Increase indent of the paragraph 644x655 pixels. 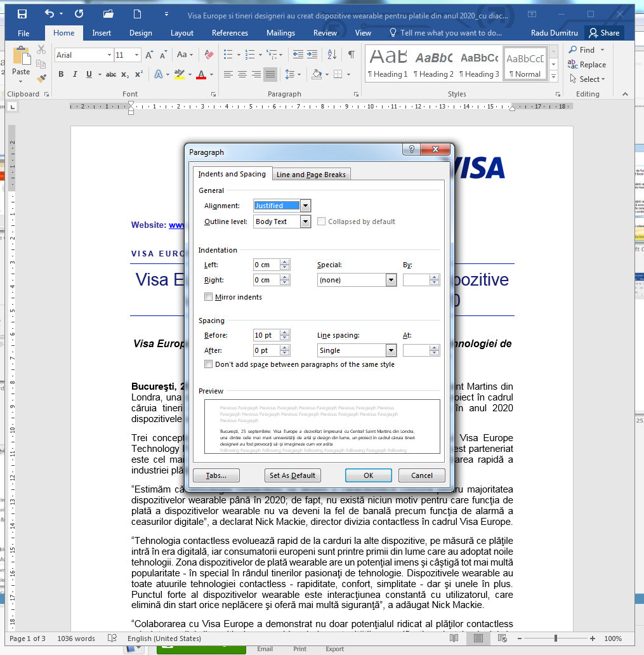click(x=312, y=55)
